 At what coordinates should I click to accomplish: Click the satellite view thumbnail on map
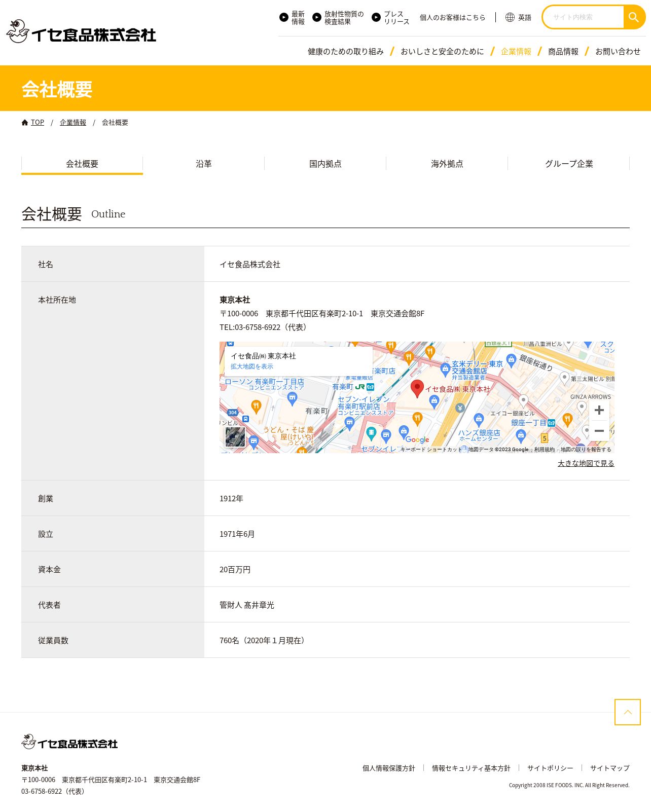pos(235,437)
